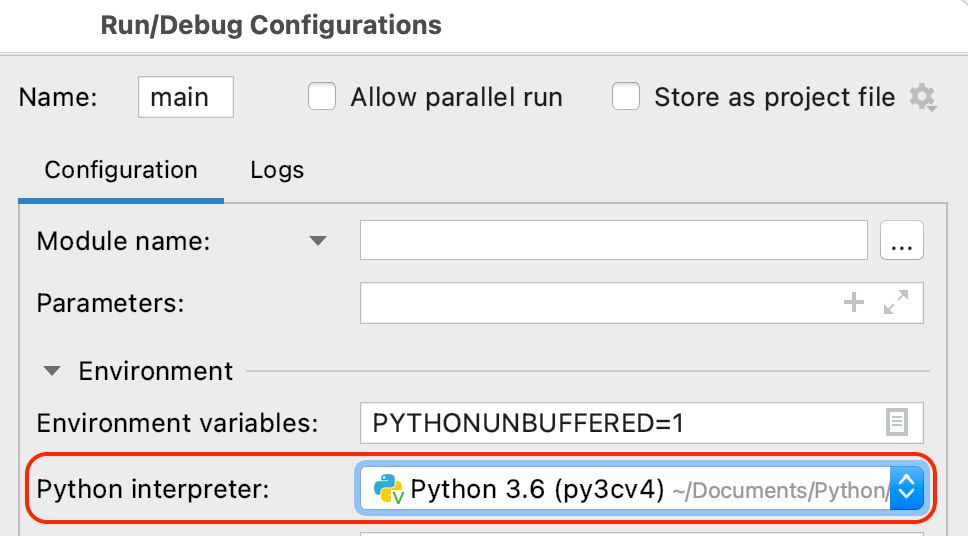Open the Module name target type dropdown arrow
Screen dimensions: 968x536
click(318, 241)
